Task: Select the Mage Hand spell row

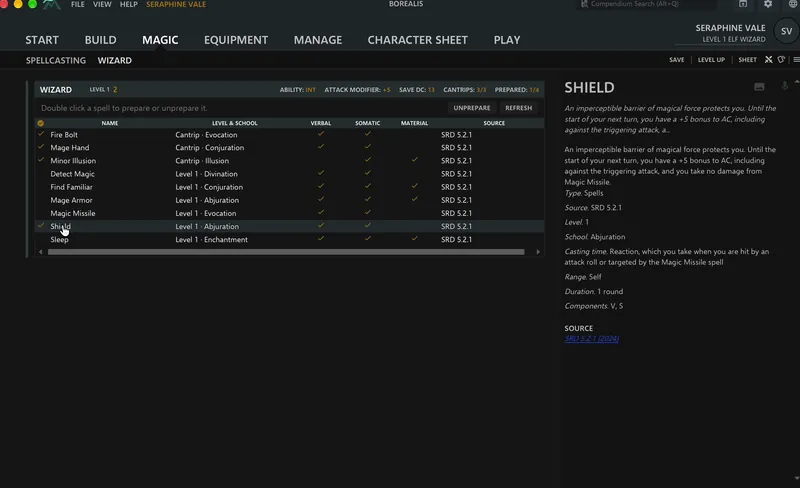Action: 289,148
